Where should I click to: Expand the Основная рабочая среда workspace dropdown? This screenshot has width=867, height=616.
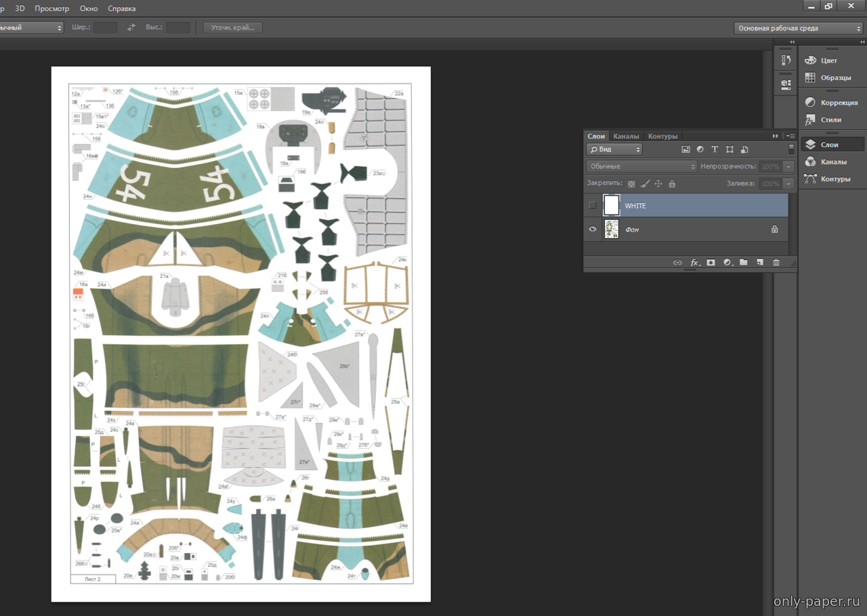click(798, 28)
